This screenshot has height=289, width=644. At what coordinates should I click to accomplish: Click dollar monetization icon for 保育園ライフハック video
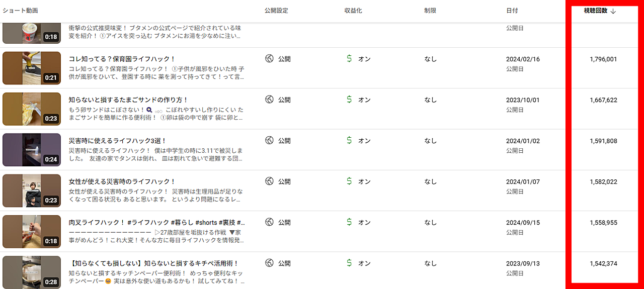(x=349, y=59)
